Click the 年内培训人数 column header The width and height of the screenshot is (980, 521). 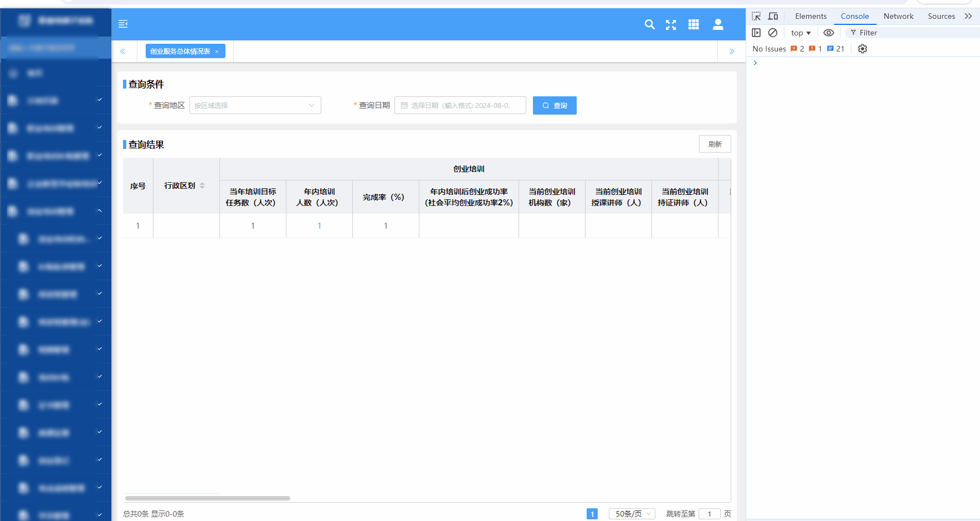click(319, 197)
